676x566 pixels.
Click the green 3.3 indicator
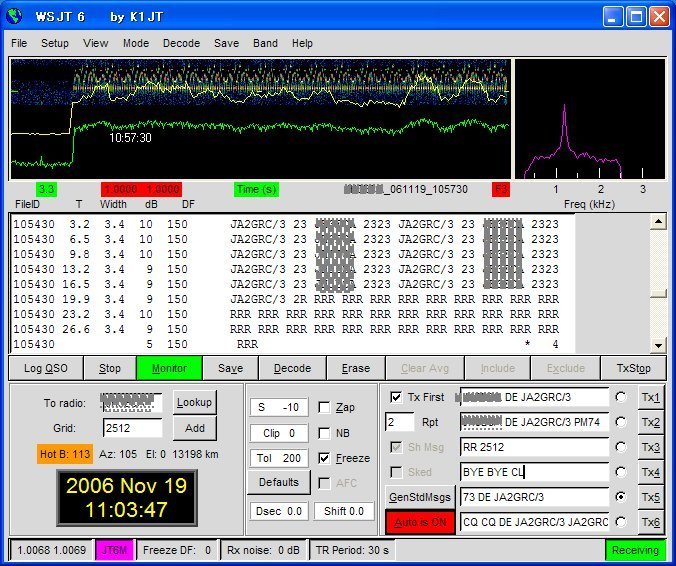tap(46, 189)
